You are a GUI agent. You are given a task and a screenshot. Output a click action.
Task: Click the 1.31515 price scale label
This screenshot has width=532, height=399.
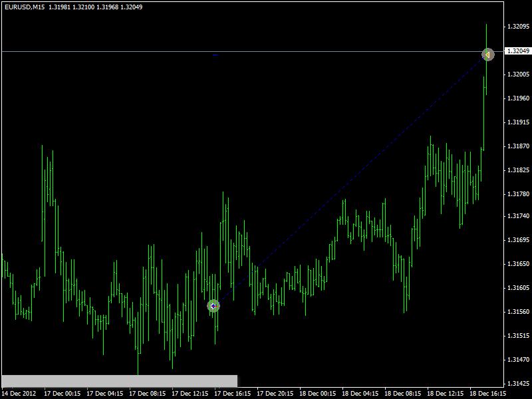[x=518, y=336]
